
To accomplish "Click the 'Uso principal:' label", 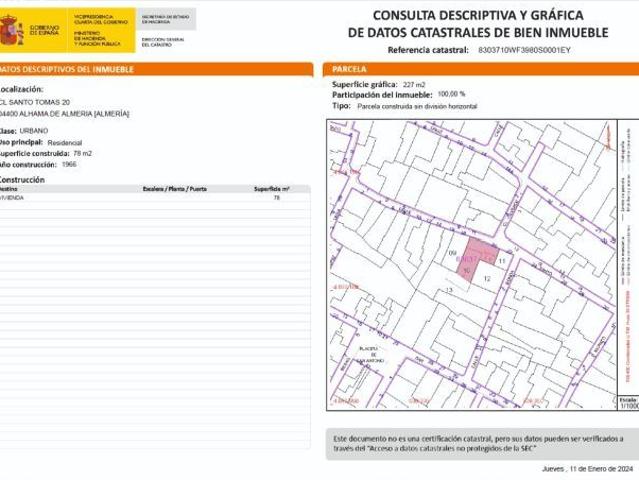I will 21,142.
